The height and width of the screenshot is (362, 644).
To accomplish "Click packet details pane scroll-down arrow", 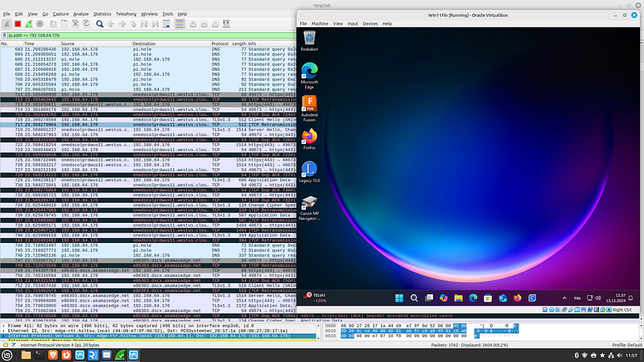I will (x=318, y=339).
